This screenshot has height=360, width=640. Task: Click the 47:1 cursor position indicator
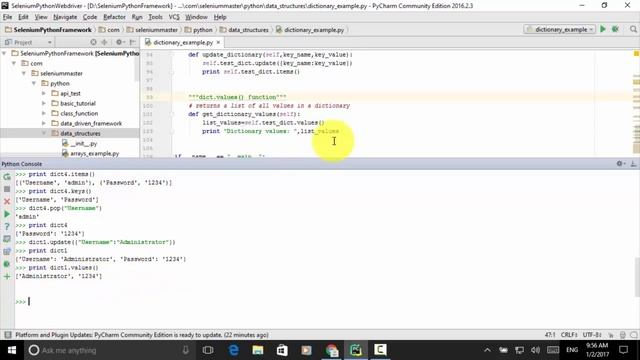click(550, 335)
